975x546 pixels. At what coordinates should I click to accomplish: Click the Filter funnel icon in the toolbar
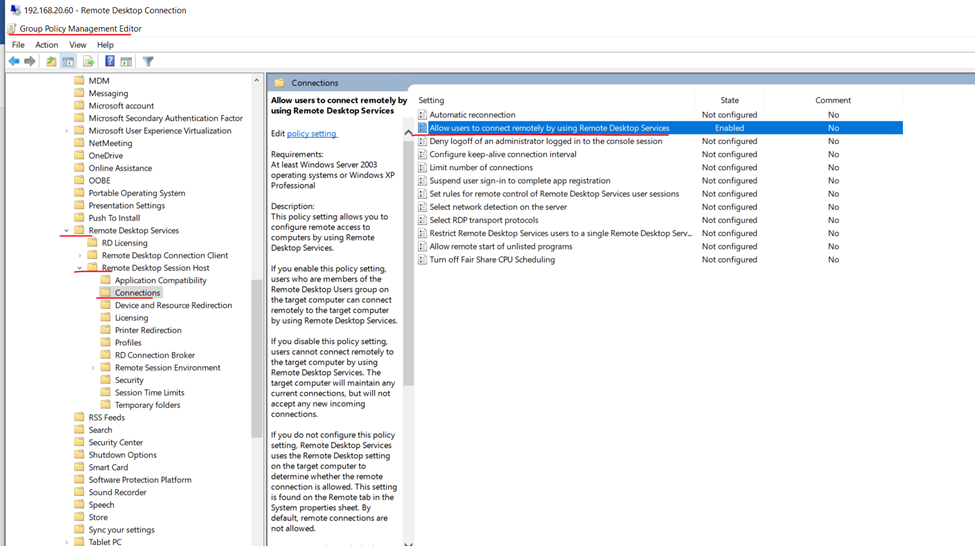(x=148, y=62)
